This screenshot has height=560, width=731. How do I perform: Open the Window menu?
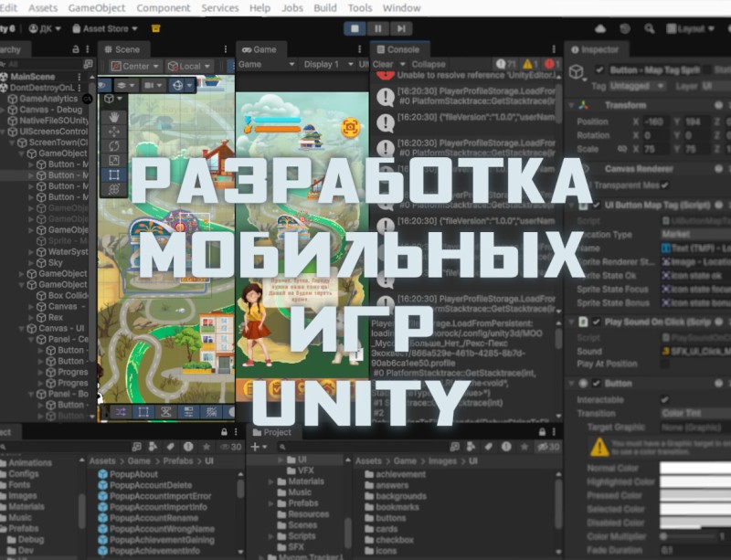(x=401, y=8)
